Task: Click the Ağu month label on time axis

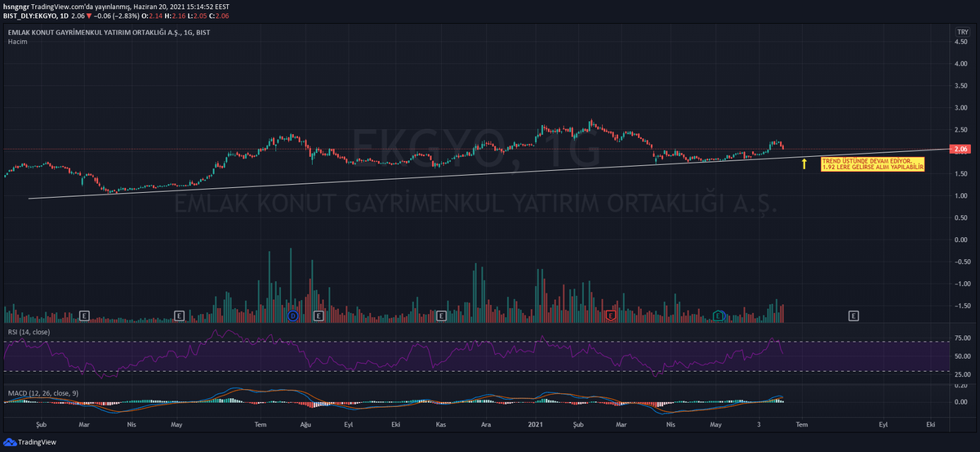Action: pyautogui.click(x=306, y=425)
